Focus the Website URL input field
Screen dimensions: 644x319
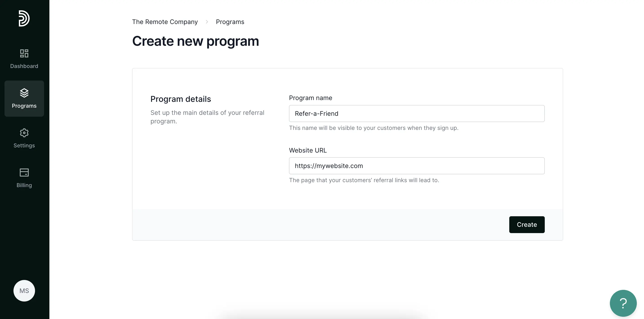click(x=417, y=166)
